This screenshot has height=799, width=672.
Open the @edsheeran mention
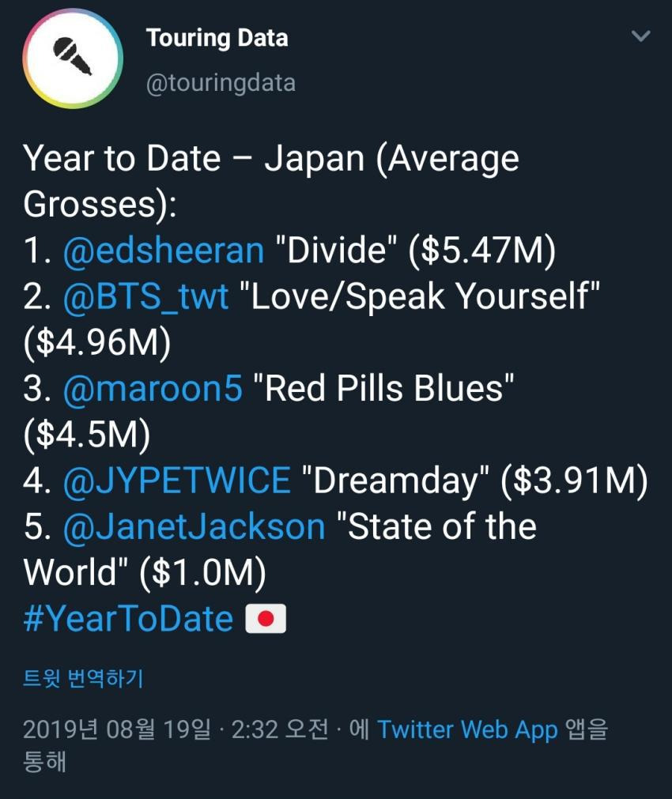click(x=163, y=251)
